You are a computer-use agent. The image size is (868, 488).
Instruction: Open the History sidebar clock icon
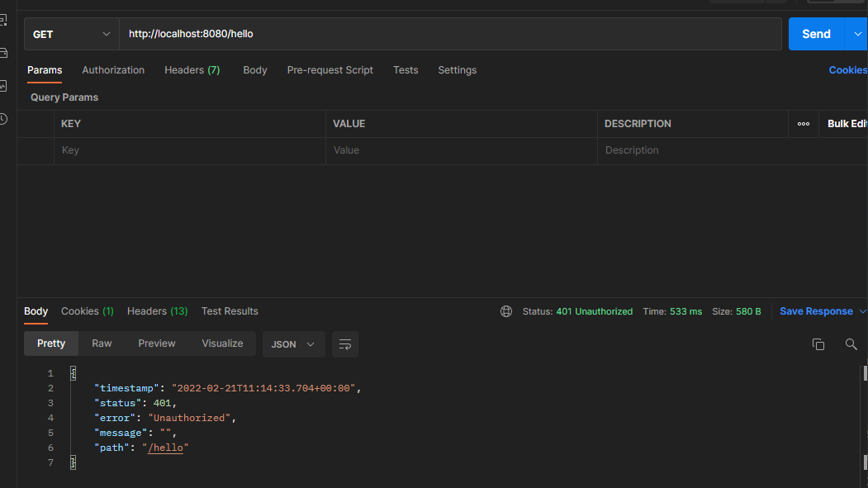(3, 119)
